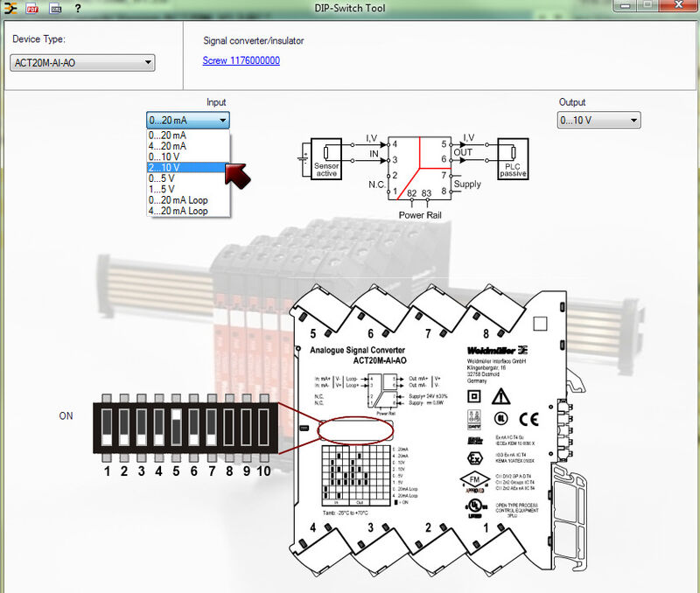Expand the Output range dropdown
The image size is (700, 593).
(599, 120)
